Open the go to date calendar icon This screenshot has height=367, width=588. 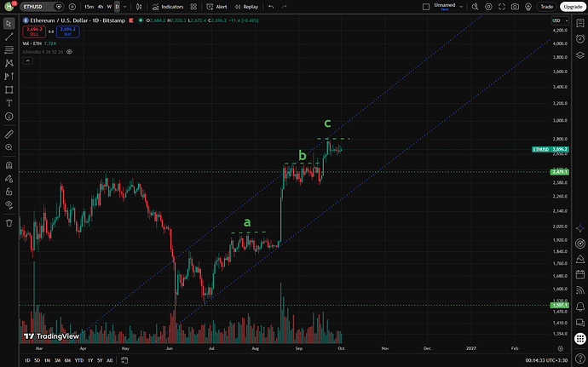[x=124, y=360]
